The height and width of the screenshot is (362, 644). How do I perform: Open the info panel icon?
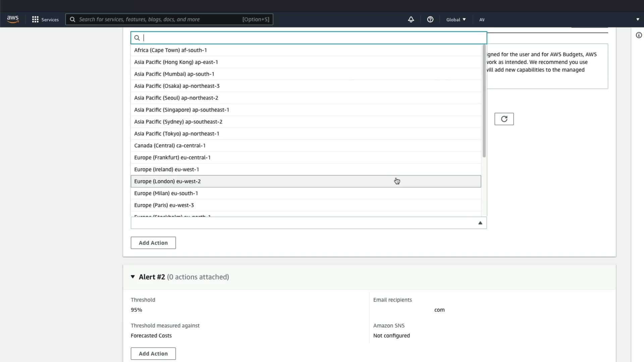coord(639,35)
